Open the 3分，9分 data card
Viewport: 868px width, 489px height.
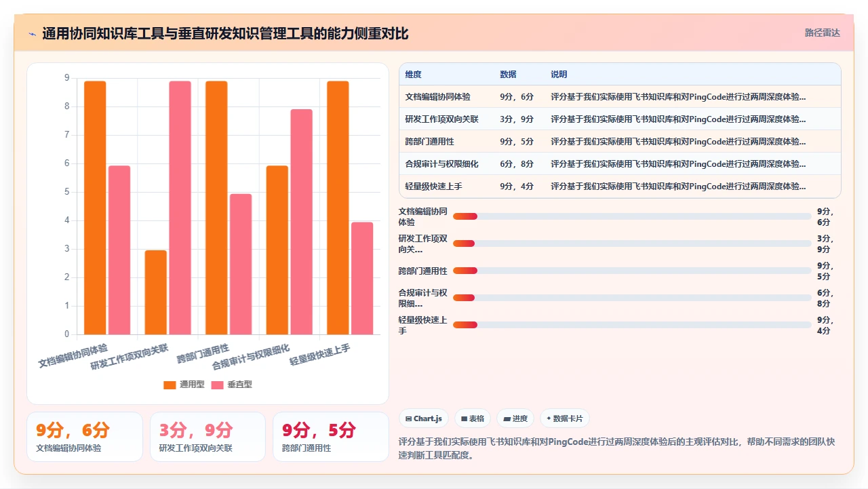[x=208, y=437]
